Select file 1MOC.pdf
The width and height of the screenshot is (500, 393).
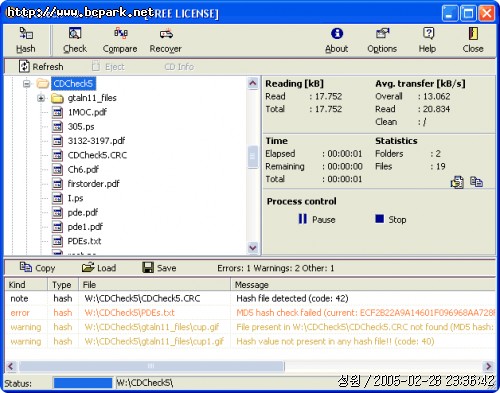(87, 112)
